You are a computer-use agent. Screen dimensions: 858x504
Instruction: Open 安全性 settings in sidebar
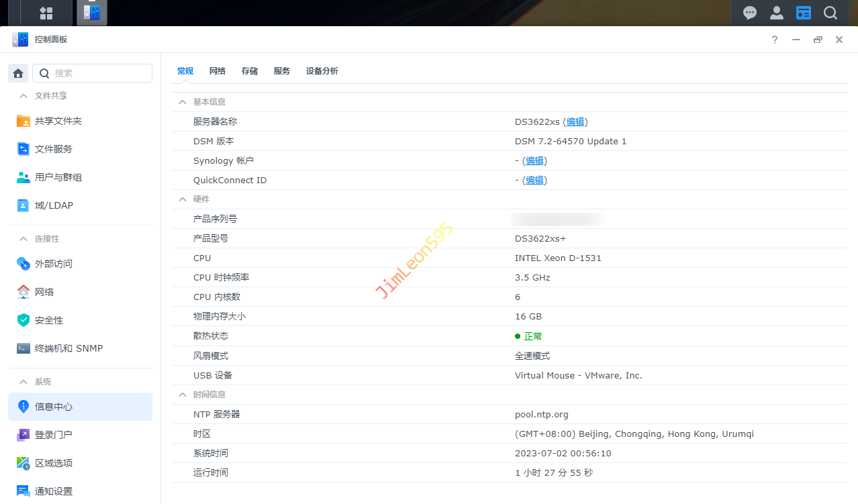pos(49,320)
